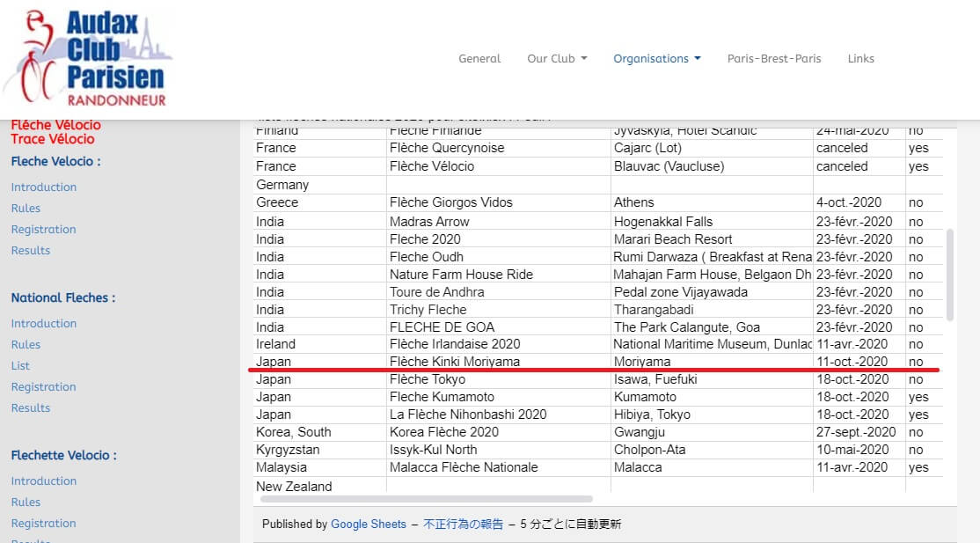Select the Pedal zone Vijayawada cell
980x543 pixels.
click(712, 291)
